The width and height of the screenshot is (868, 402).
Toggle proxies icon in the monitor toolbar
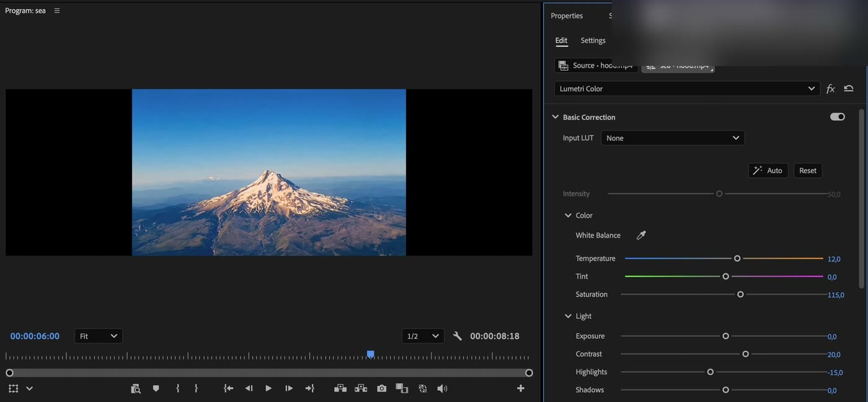tap(423, 388)
